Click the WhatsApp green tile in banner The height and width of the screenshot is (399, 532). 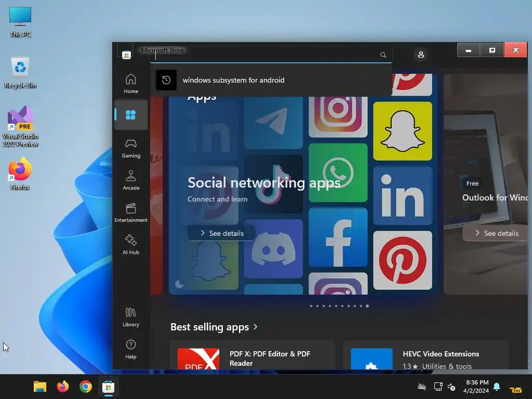coord(338,172)
